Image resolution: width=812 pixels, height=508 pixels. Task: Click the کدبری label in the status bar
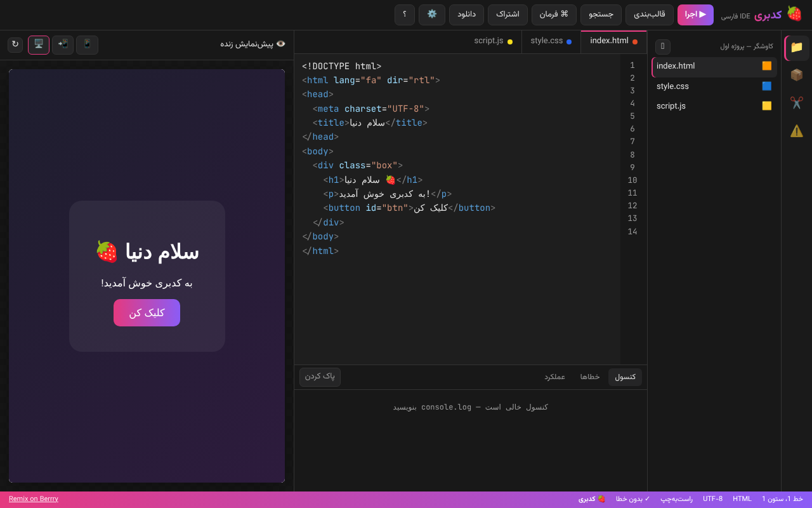pyautogui.click(x=591, y=499)
